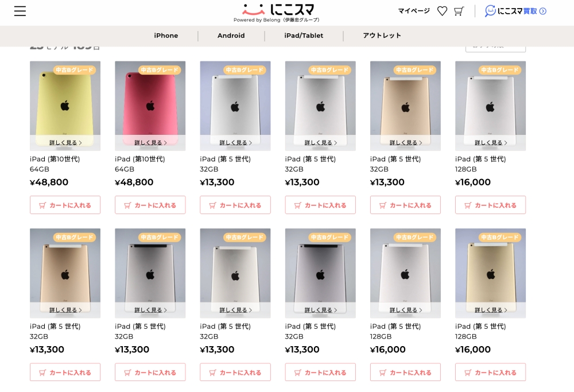Open the sort dropdown at top right

pyautogui.click(x=496, y=48)
